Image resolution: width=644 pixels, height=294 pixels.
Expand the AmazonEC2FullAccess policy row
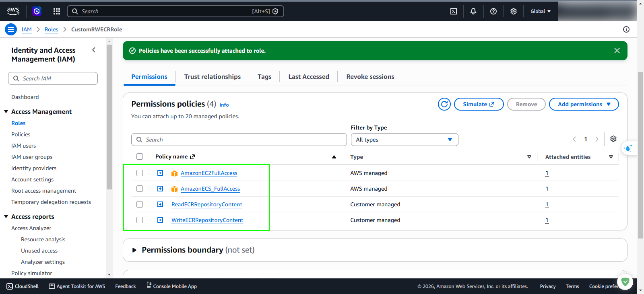coord(160,173)
